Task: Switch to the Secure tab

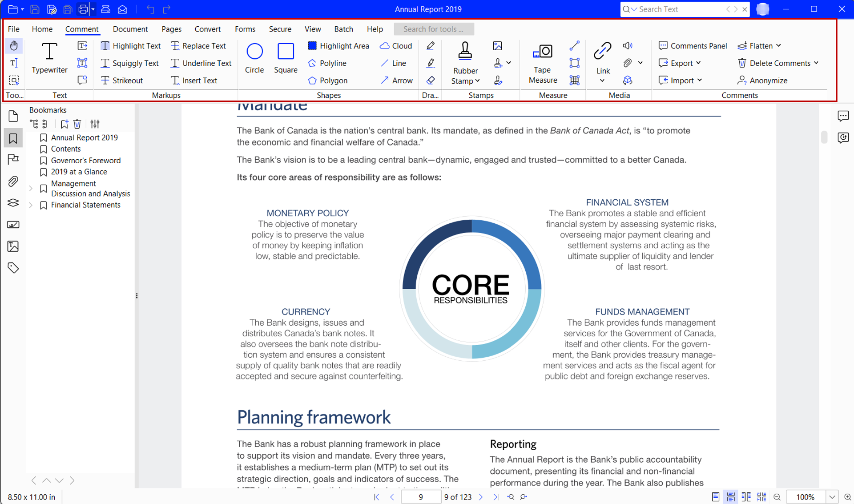Action: 280,29
